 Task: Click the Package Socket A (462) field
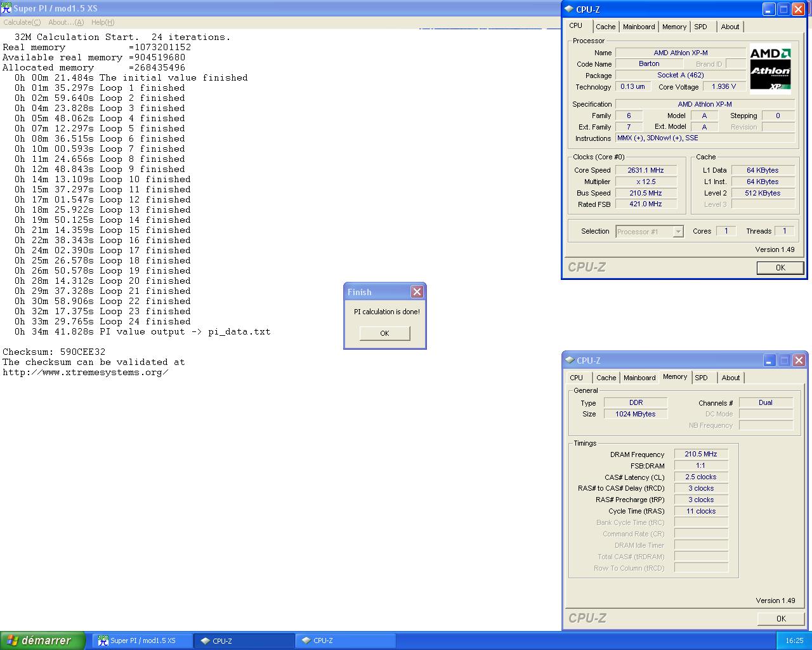pyautogui.click(x=681, y=76)
